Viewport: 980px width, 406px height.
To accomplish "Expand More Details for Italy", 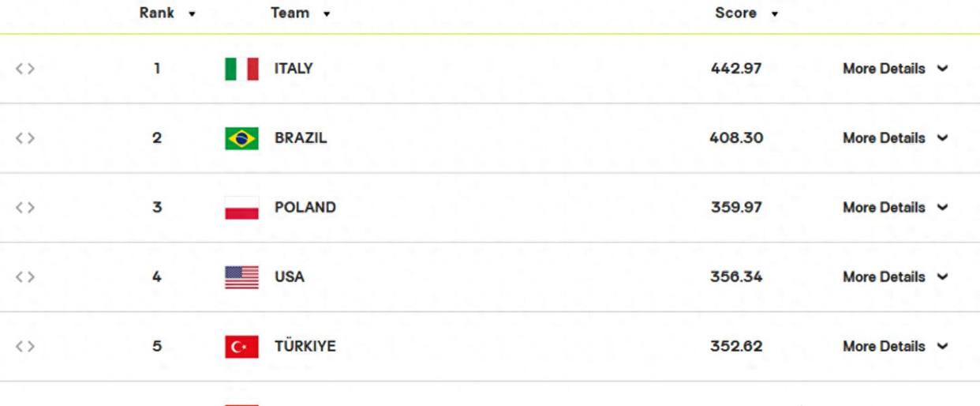I will (895, 69).
